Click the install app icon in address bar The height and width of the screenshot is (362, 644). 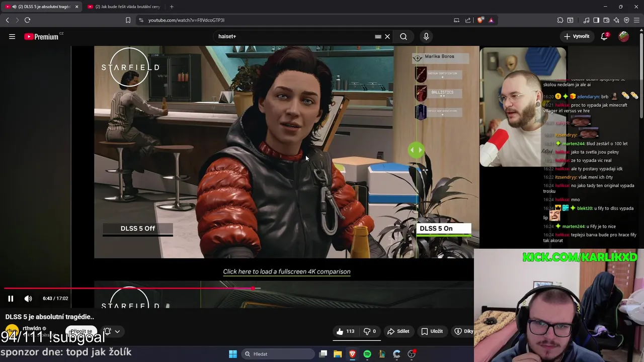456,20
